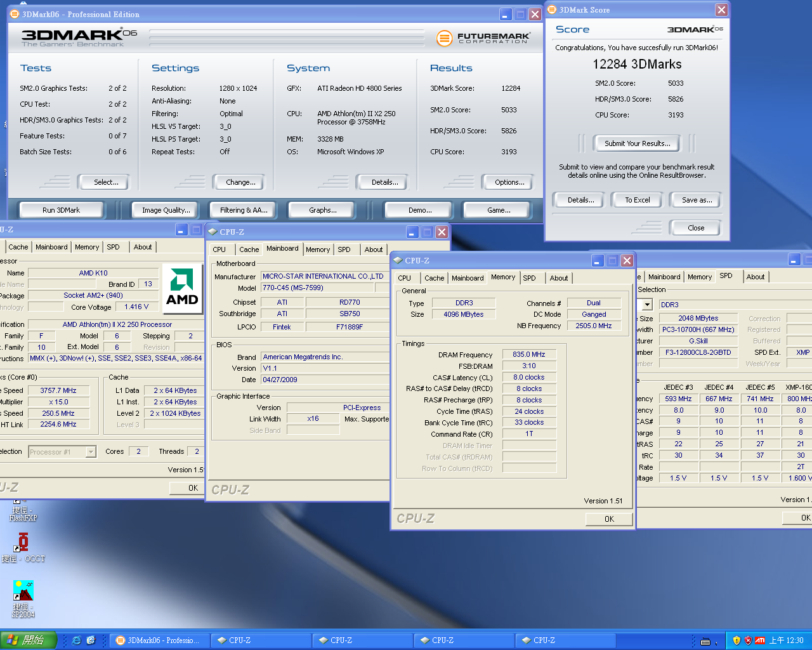The image size is (812, 650).
Task: Click the Size value 4096 MBytes
Action: tap(464, 314)
